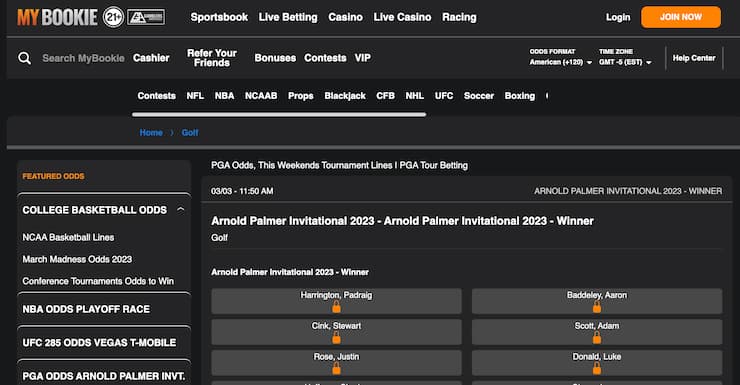740x385 pixels.
Task: Select the NCAAB tab
Action: [261, 96]
